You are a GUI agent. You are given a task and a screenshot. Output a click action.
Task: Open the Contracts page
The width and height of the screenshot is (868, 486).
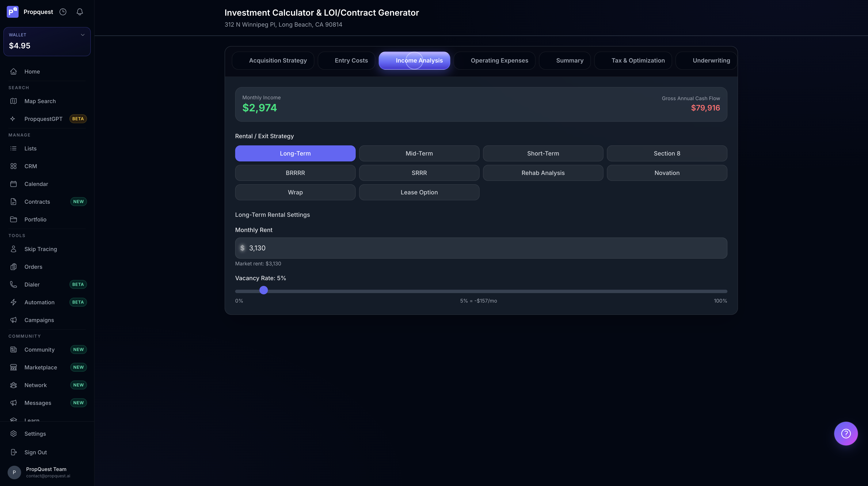point(47,202)
